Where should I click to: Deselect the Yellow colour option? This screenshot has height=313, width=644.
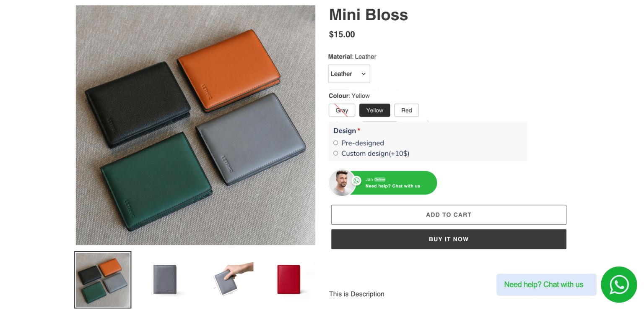374,110
